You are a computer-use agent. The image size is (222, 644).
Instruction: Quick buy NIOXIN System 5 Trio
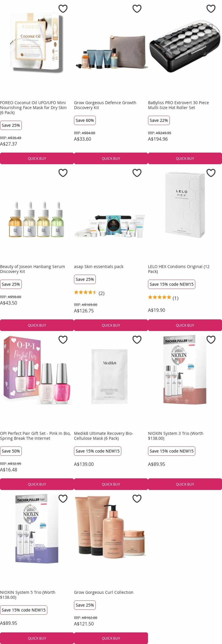[37, 638]
